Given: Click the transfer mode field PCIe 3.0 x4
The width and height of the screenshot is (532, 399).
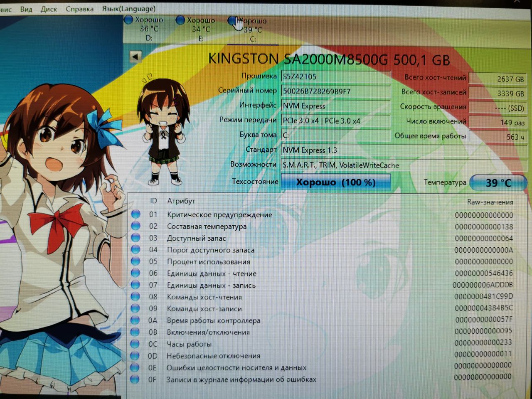Looking at the screenshot, I should [x=336, y=121].
